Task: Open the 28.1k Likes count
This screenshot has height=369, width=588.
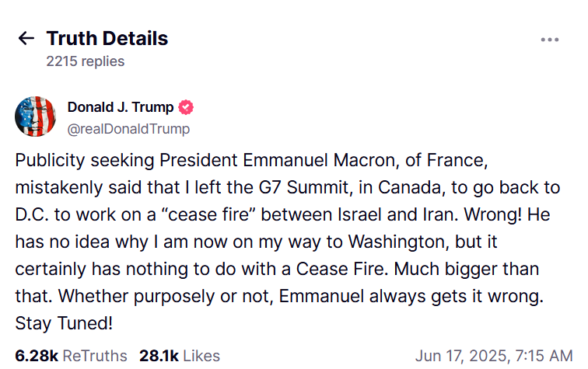Action: pyautogui.click(x=159, y=356)
